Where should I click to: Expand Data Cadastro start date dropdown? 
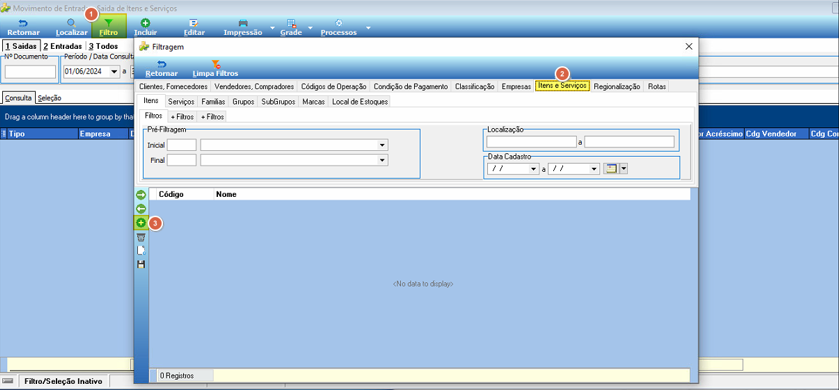pyautogui.click(x=533, y=169)
